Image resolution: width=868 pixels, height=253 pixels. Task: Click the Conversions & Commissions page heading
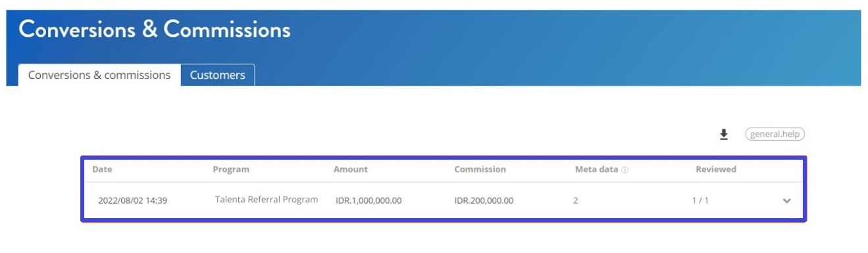(155, 30)
